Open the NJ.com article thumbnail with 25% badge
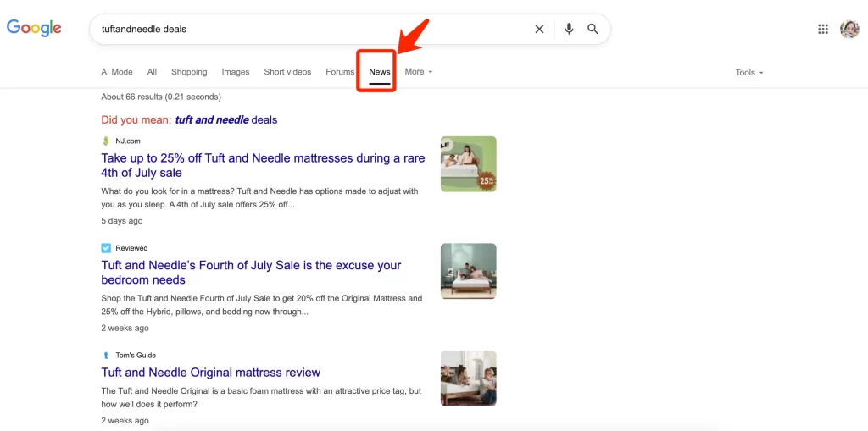The image size is (868, 431). tap(468, 164)
